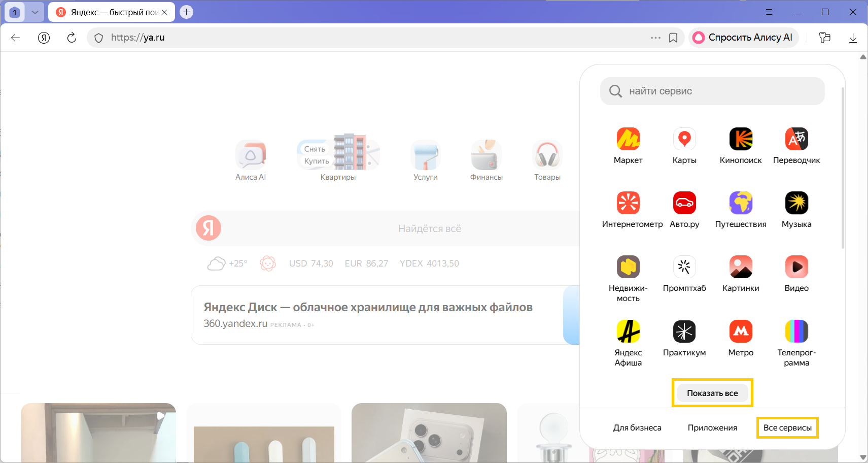
Task: Open the USD 74,30 exchange rate
Action: [311, 263]
